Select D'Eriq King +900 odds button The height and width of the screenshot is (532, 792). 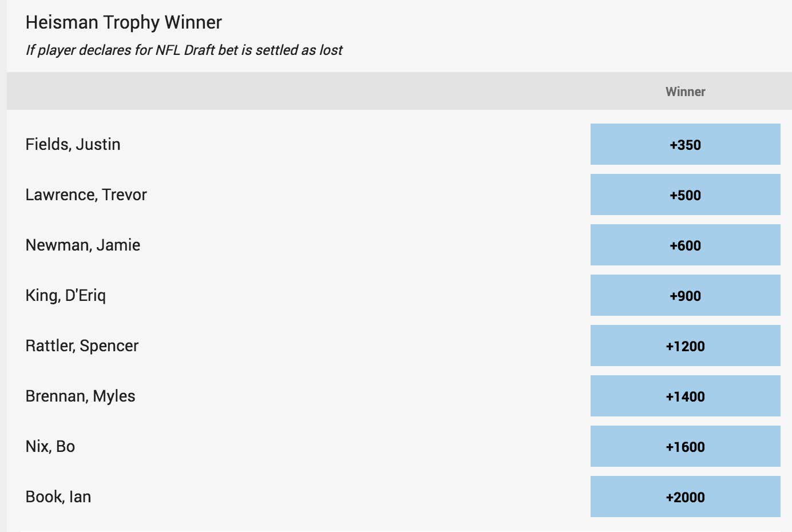point(685,295)
